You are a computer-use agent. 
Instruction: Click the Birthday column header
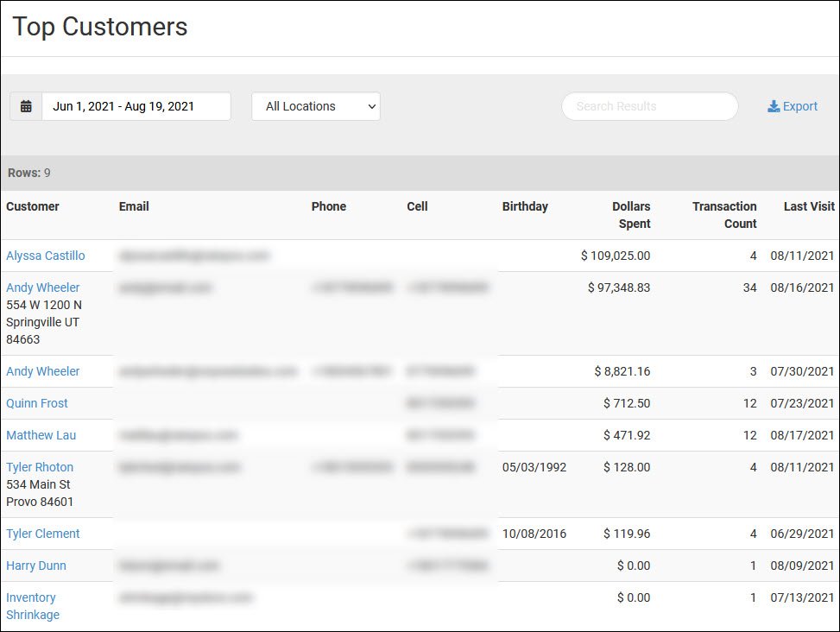point(525,206)
